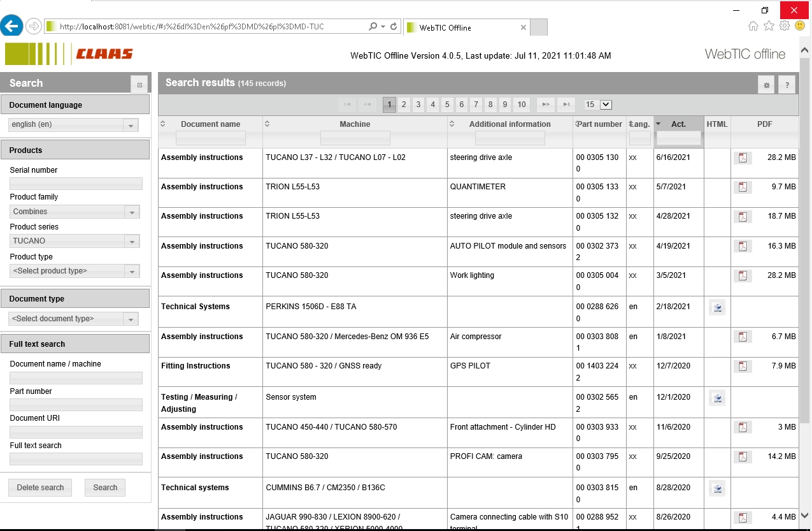This screenshot has height=531, width=812.
Task: Click browser back arrow button
Action: [x=11, y=26]
